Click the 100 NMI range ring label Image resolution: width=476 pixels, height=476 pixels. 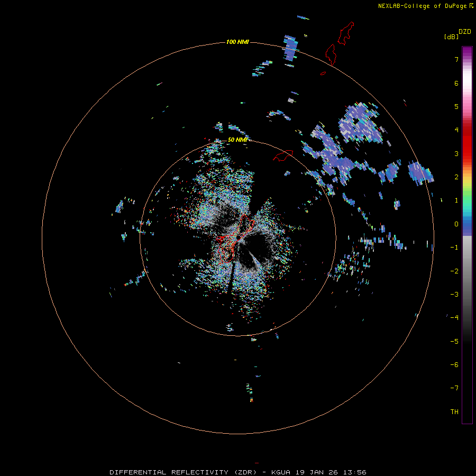(x=237, y=42)
